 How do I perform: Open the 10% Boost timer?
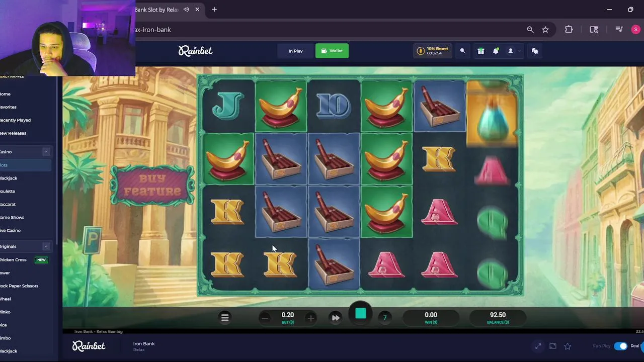point(432,51)
